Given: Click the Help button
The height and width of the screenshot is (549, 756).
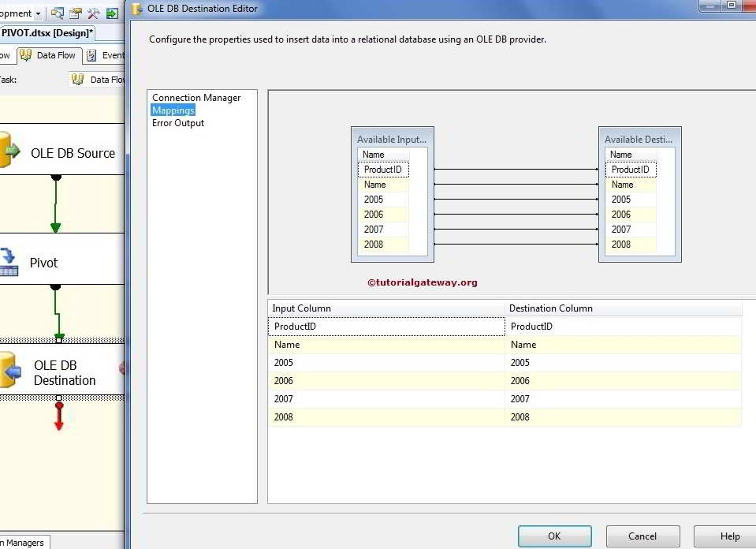Looking at the screenshot, I should click(729, 536).
